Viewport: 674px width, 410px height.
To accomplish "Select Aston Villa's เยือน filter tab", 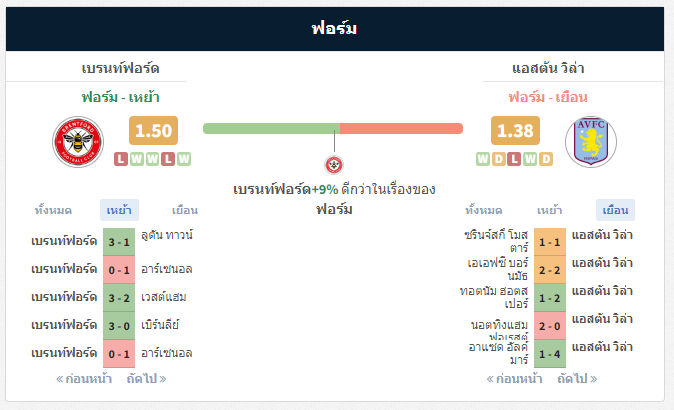I will (x=615, y=210).
